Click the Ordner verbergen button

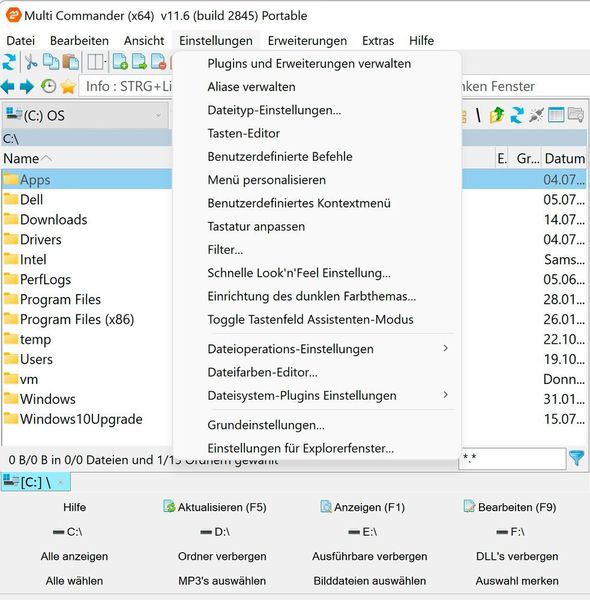click(x=222, y=556)
